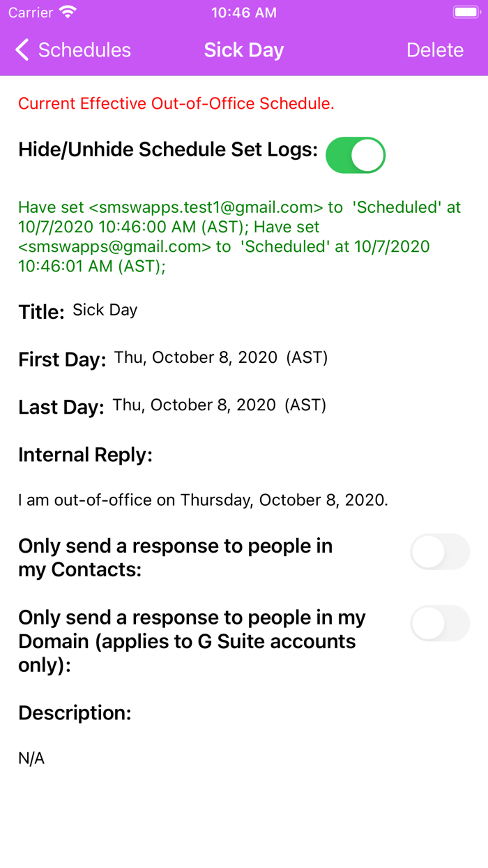This screenshot has height=868, width=488.
Task: Select the Sick Day title in navigation bar
Action: pos(243,50)
